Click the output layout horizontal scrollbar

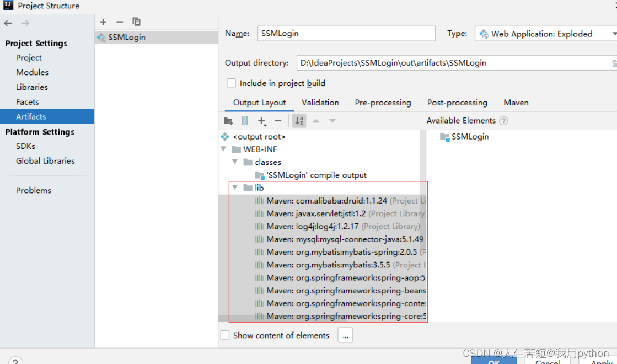click(x=282, y=318)
